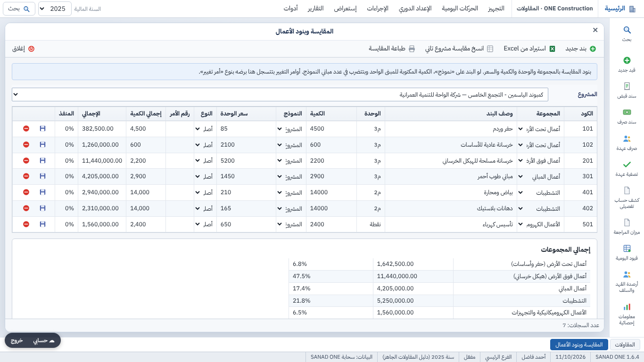644x362 pixels.
Task: Save row 402 with the disk icon
Action: click(x=42, y=208)
